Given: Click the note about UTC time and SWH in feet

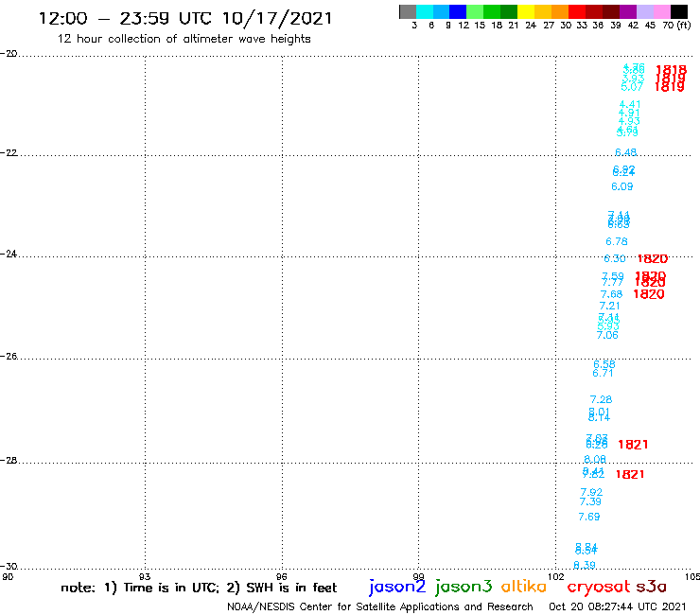Looking at the screenshot, I should 199,588.
